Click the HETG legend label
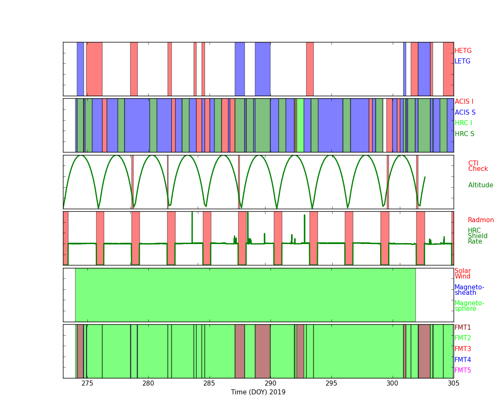504x420 pixels. pyautogui.click(x=463, y=51)
